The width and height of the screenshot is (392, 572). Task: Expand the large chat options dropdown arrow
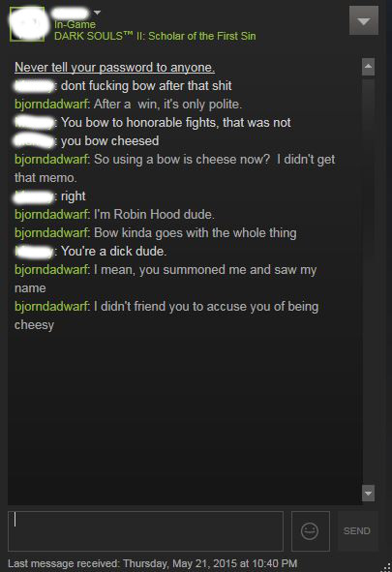pos(364,20)
